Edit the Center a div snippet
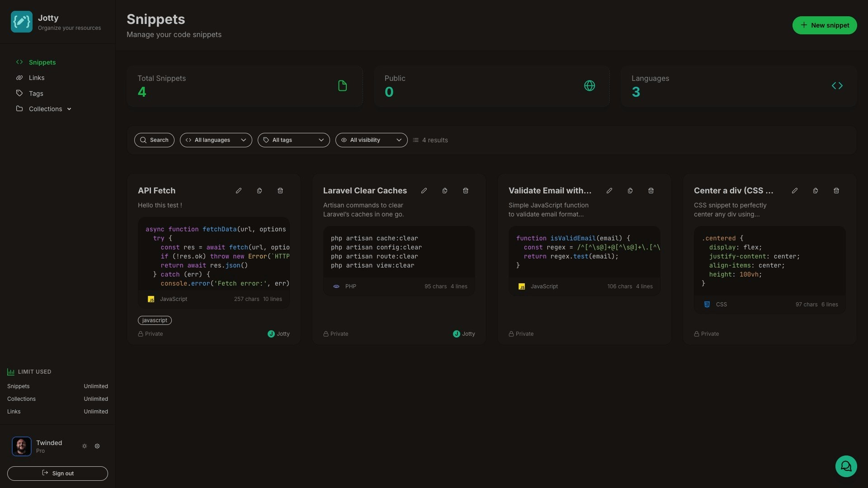868x488 pixels. pyautogui.click(x=795, y=191)
